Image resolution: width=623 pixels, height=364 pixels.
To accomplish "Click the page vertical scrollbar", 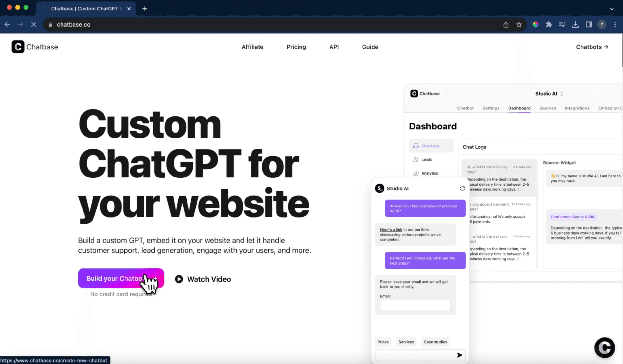I will (622, 51).
